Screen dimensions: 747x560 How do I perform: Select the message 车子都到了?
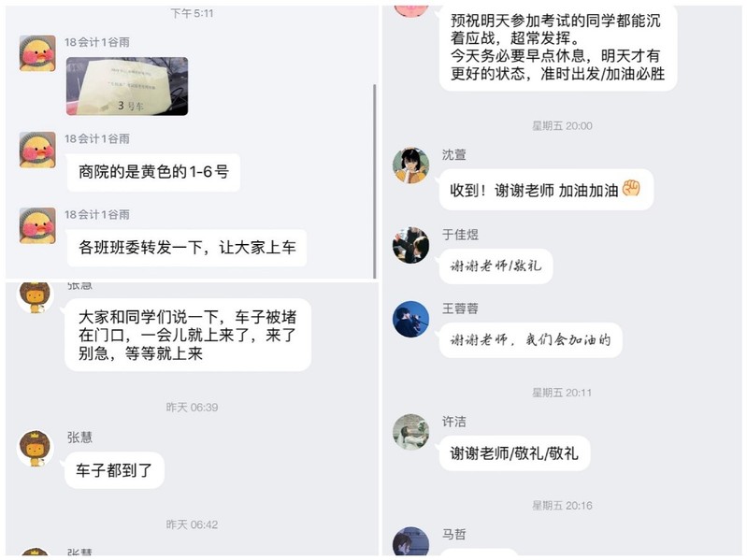point(114,470)
